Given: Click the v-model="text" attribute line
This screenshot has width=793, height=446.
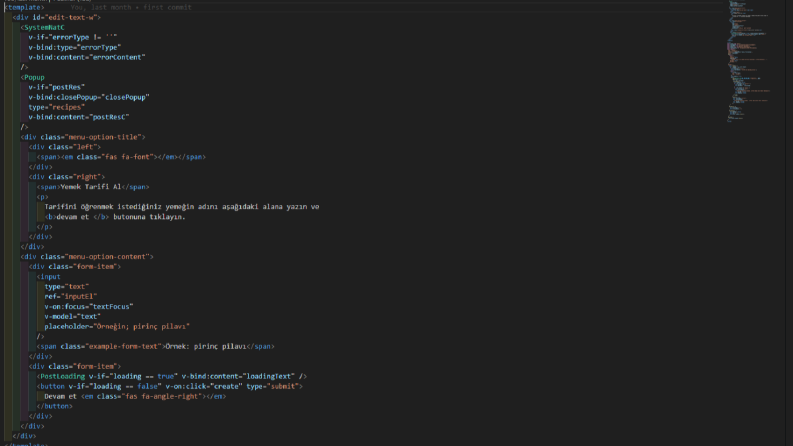Looking at the screenshot, I should click(x=73, y=317).
